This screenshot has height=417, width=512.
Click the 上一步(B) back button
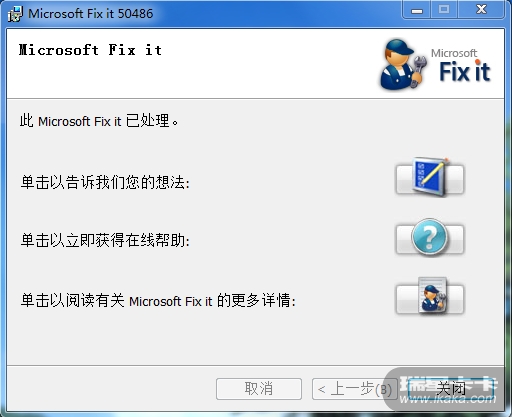(x=355, y=389)
